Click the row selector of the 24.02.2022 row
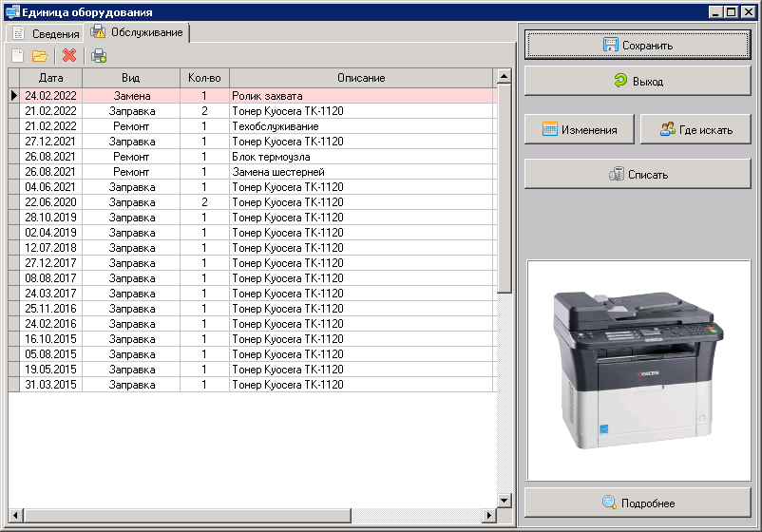The height and width of the screenshot is (532, 762). click(13, 96)
